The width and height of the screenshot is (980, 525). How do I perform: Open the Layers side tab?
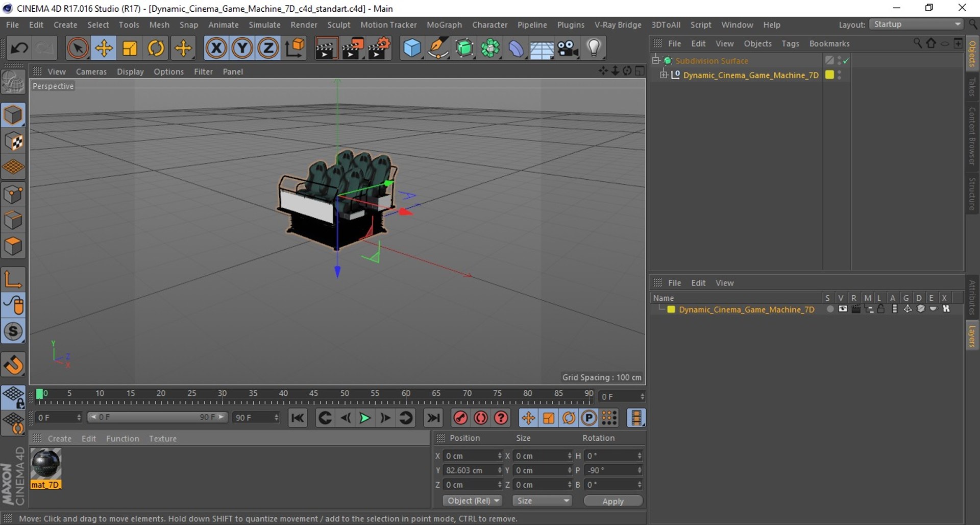pos(972,336)
